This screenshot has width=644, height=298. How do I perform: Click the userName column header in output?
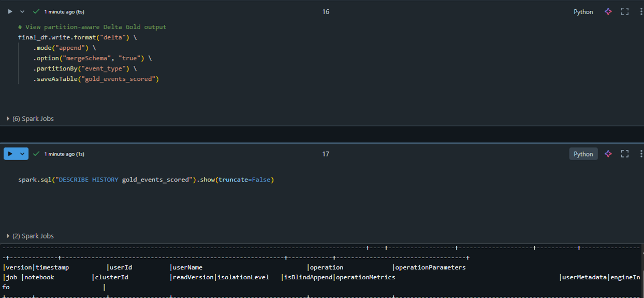[187, 267]
